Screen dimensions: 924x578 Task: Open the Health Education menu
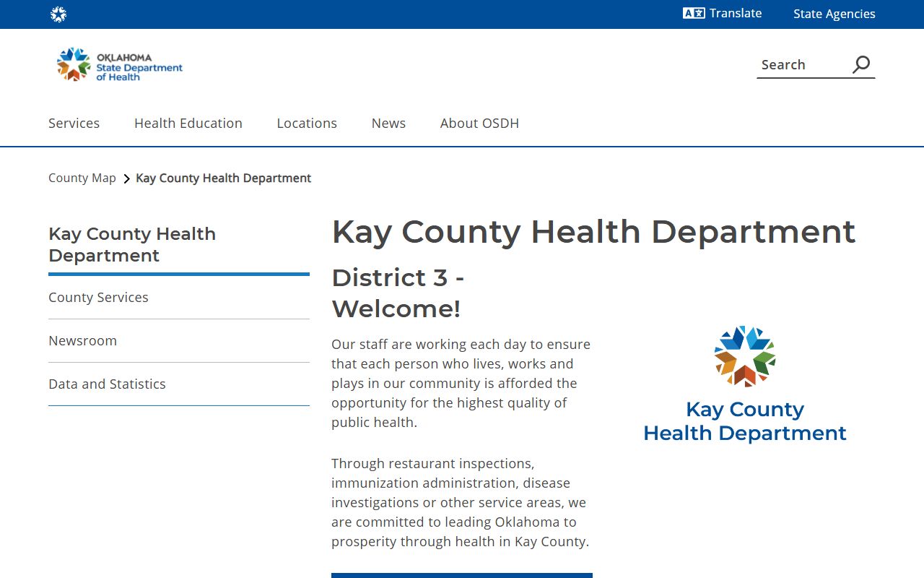tap(188, 123)
